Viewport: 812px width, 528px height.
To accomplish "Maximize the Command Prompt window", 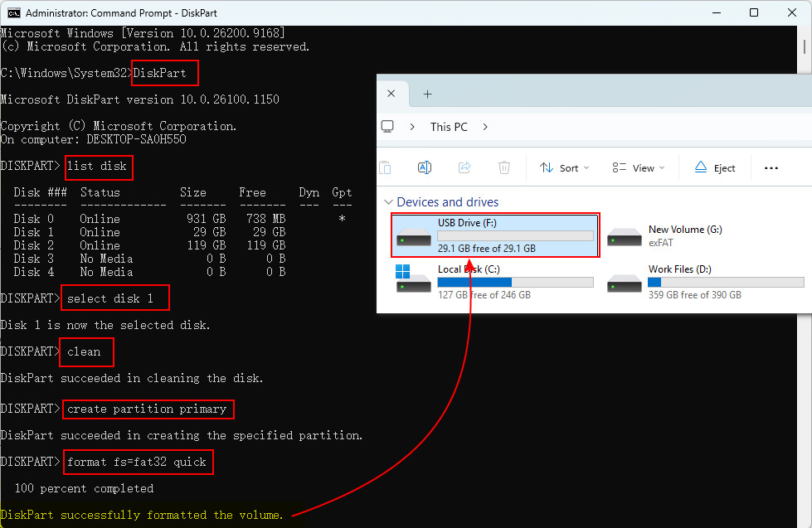I will point(754,13).
